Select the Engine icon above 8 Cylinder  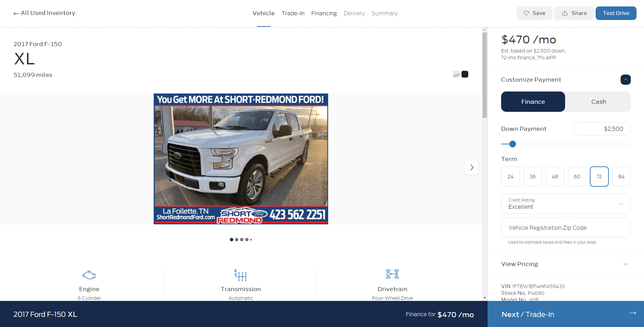[x=89, y=275]
